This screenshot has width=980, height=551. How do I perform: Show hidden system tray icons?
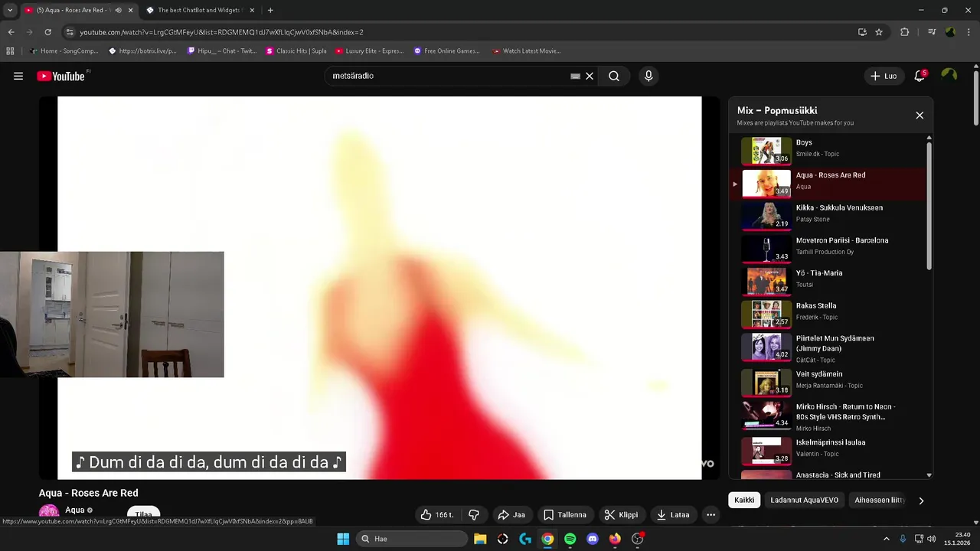(887, 539)
